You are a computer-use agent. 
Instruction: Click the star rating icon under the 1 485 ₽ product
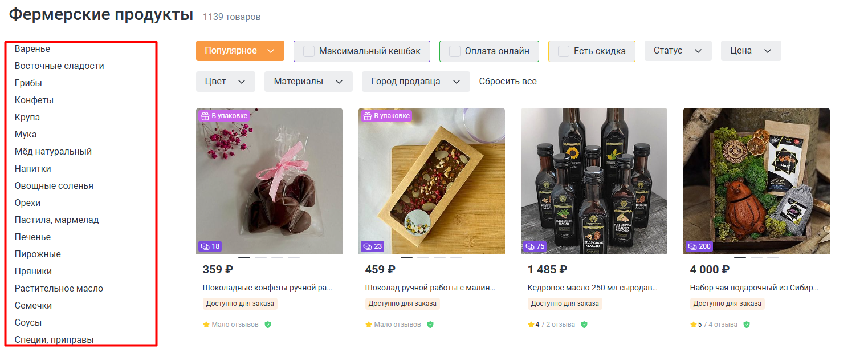pyautogui.click(x=531, y=325)
